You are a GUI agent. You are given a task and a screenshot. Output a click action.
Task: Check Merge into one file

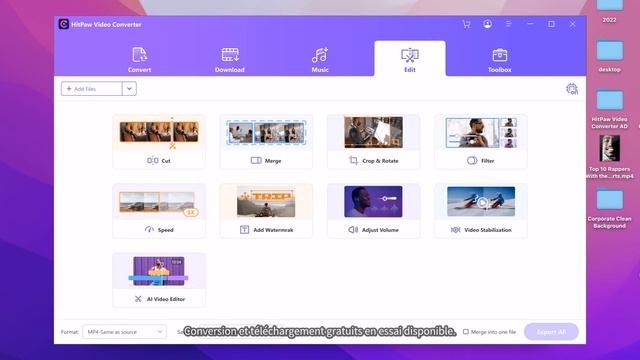tap(465, 332)
